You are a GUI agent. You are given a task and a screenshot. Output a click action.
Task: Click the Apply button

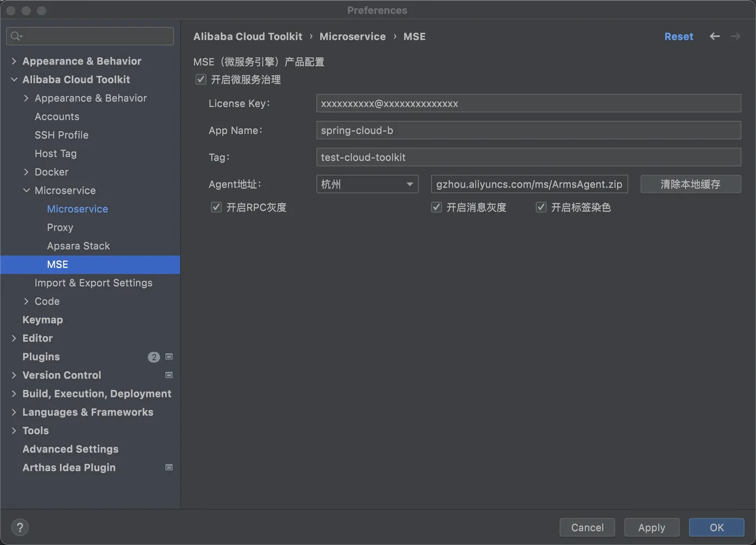652,527
